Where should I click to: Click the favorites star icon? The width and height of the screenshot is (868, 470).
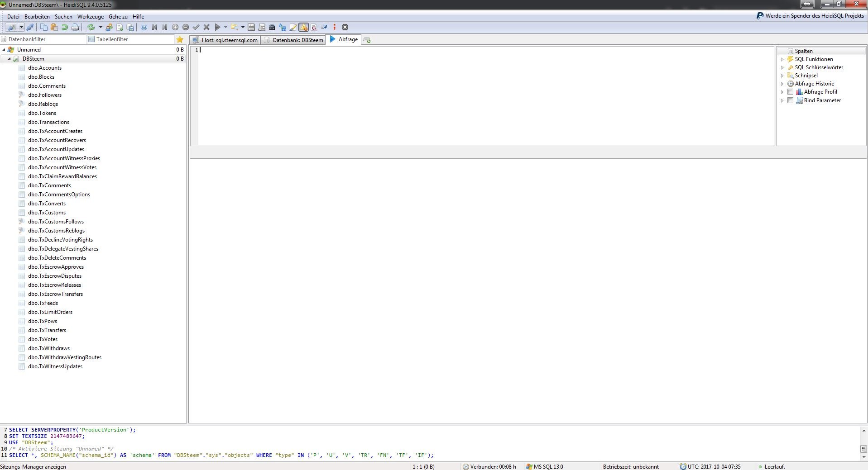[180, 39]
